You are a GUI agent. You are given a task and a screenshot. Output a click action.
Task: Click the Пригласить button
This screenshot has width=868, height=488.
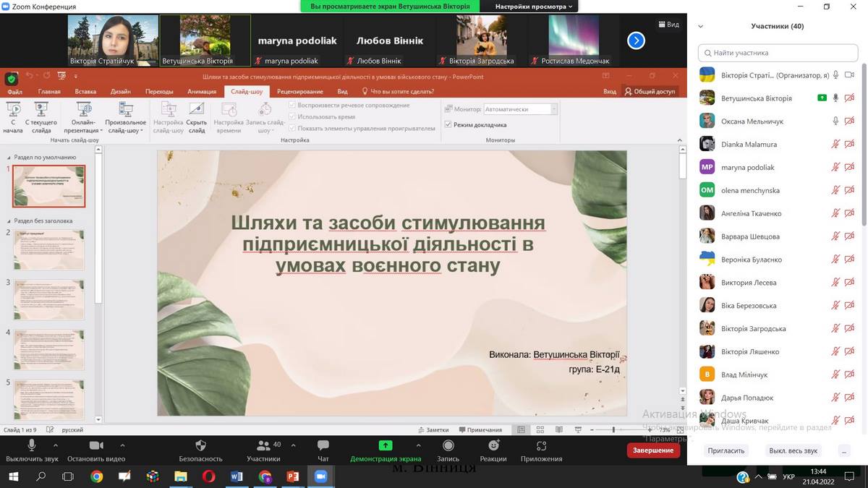(726, 450)
